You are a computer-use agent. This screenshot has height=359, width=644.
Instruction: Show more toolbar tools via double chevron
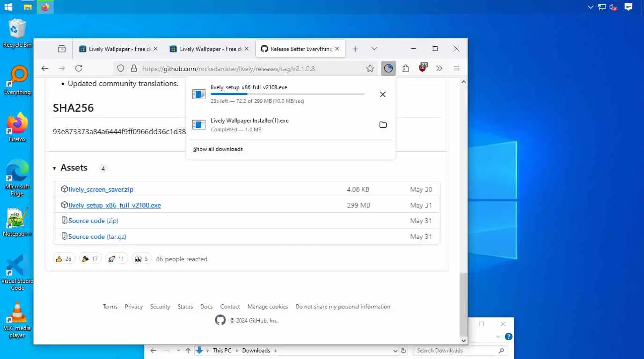pos(439,68)
